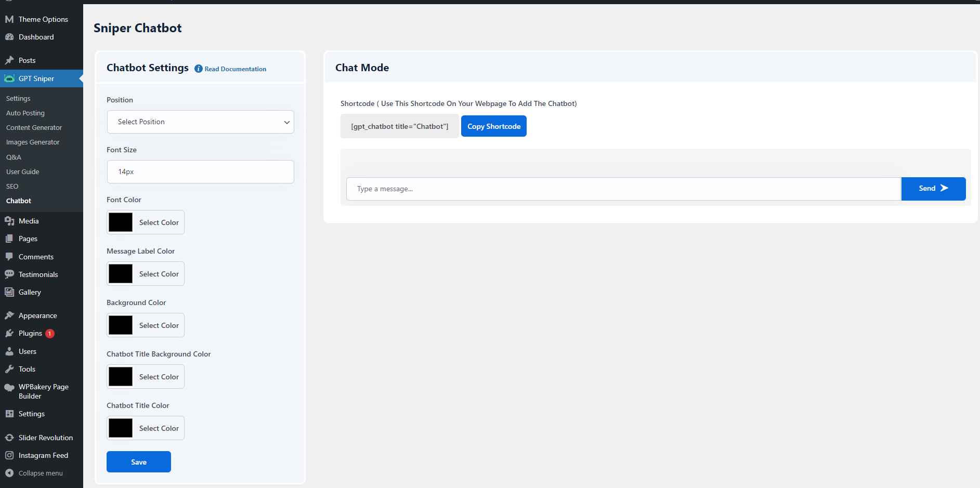Click the info icon beside Read Documentation
Viewport: 980px width, 488px height.
(199, 69)
